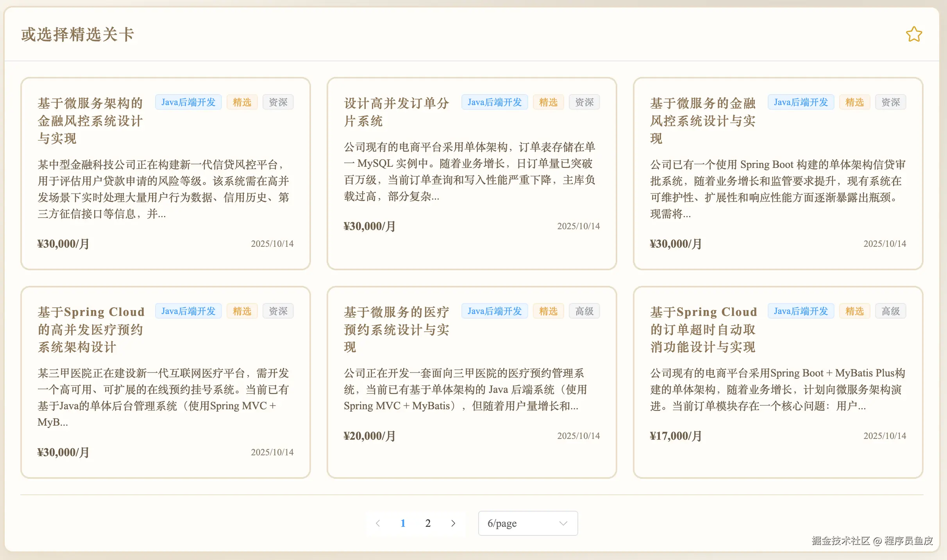Open 基于Spring Cloud的高并发医疗预约系统 card

[x=91, y=329]
